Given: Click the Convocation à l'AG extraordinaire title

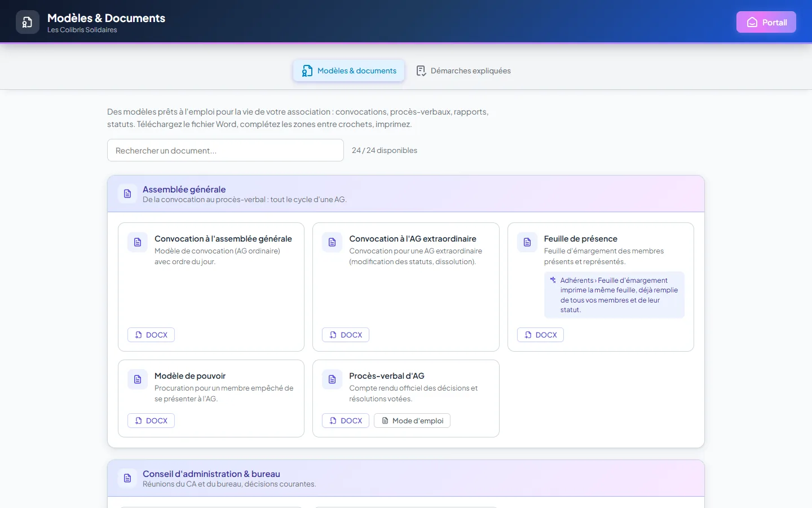Looking at the screenshot, I should click(413, 239).
